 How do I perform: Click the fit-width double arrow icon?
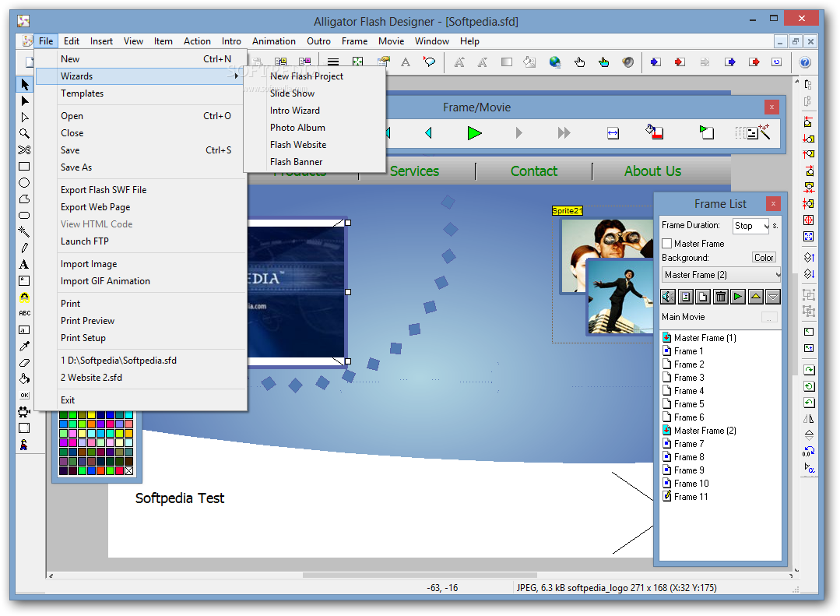[x=613, y=133]
